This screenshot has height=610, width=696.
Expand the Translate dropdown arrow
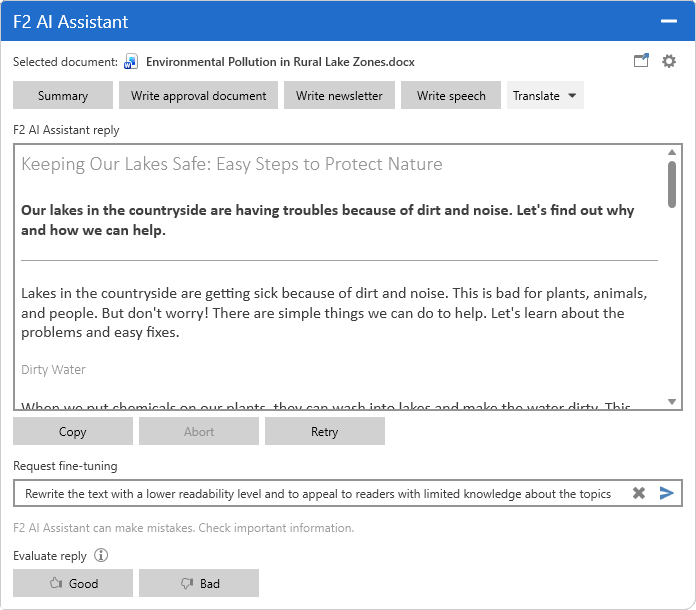pos(572,95)
